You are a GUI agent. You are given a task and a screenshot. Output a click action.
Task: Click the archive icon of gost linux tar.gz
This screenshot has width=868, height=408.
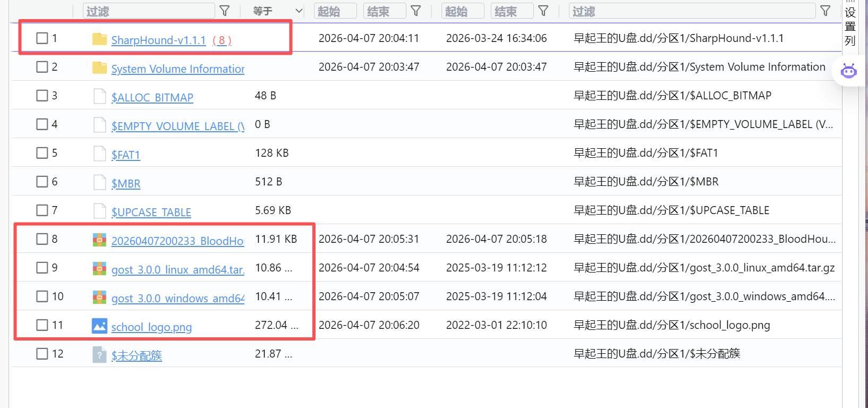pyautogui.click(x=99, y=268)
